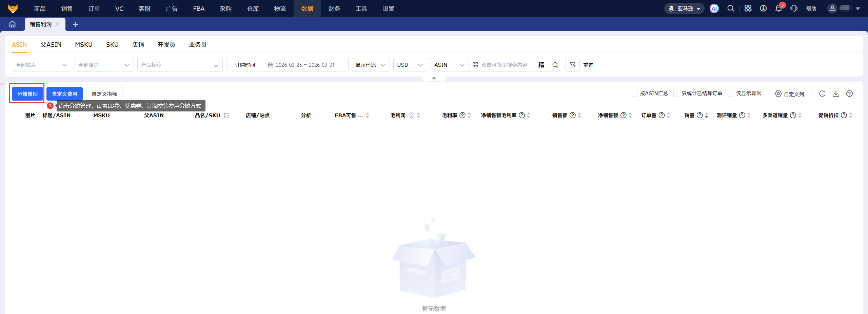The image size is (868, 314).
Task: Click the search magnifier in ASIN search box
Action: (555, 65)
